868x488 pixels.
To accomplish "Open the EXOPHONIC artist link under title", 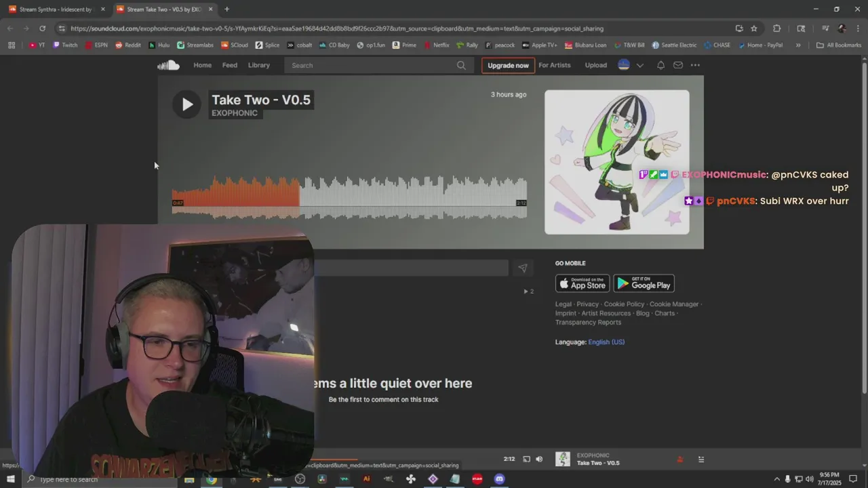I will (235, 113).
